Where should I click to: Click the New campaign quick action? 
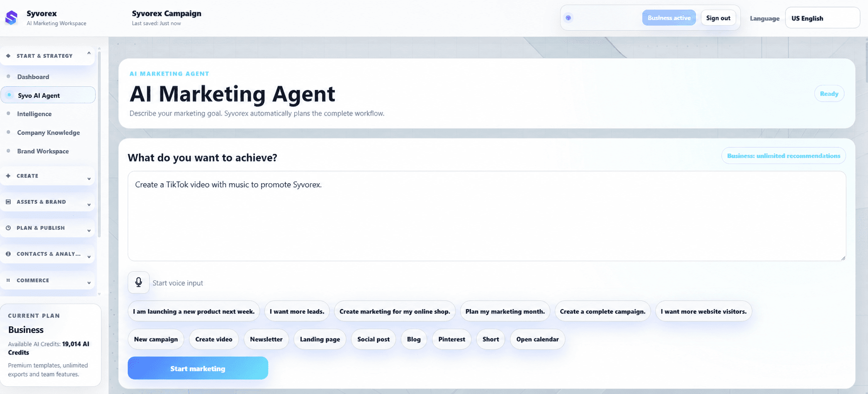pos(156,339)
